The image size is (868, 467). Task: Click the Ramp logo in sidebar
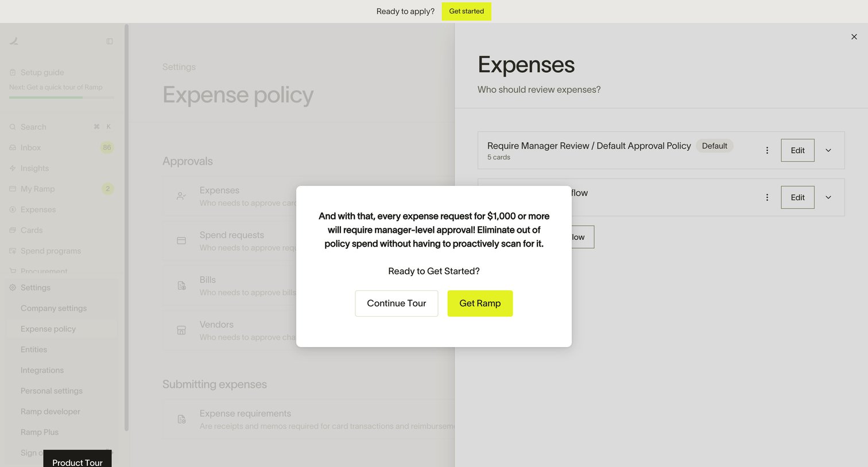coord(14,41)
